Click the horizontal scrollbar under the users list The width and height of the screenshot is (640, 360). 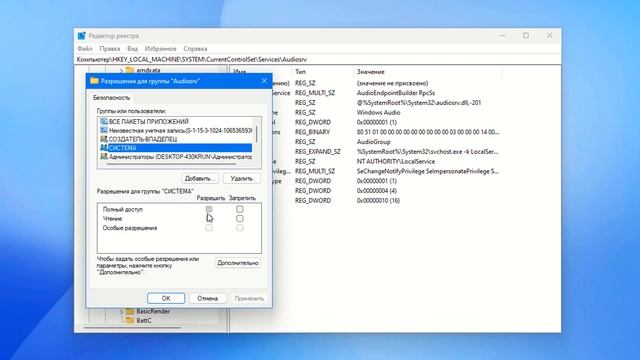pos(171,164)
